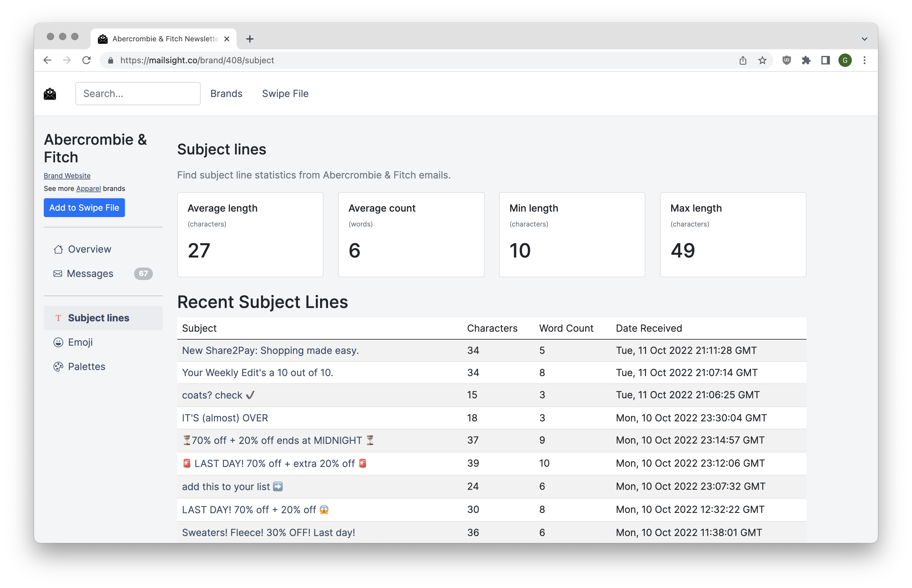This screenshot has width=912, height=588.
Task: Close the Abercrombie & Fitch Newsletter tab
Action: (x=227, y=39)
